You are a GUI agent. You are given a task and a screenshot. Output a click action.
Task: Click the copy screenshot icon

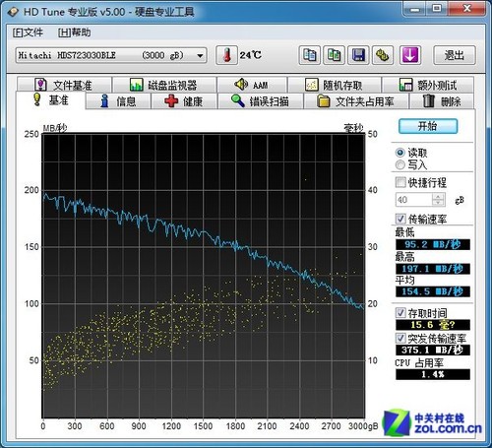[334, 55]
